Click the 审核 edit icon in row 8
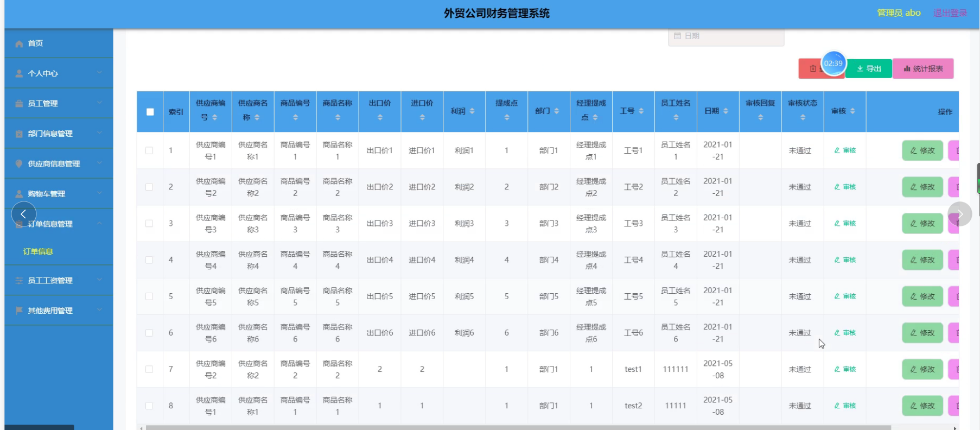Viewport: 980px width, 430px height. point(837,406)
